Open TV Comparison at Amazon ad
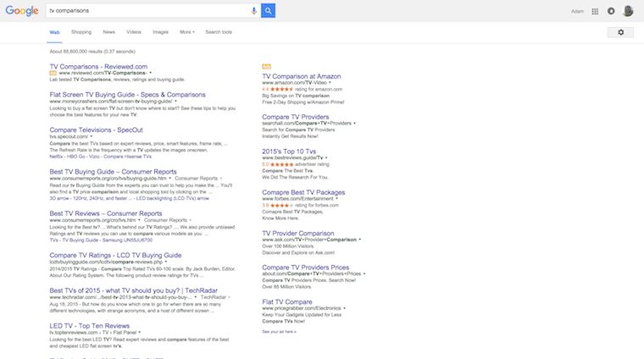Screen dimensions: 644x359 click(302, 76)
